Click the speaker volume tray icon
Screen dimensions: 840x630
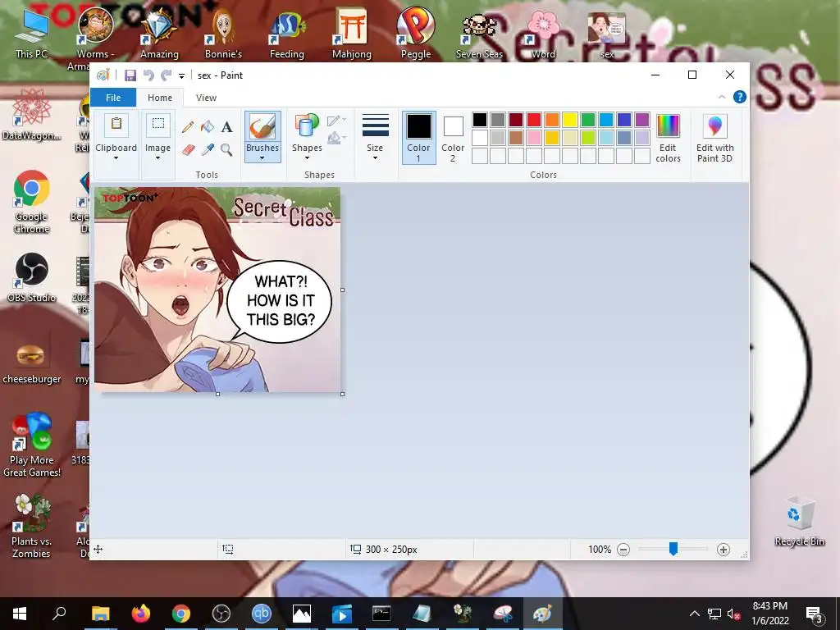point(733,614)
